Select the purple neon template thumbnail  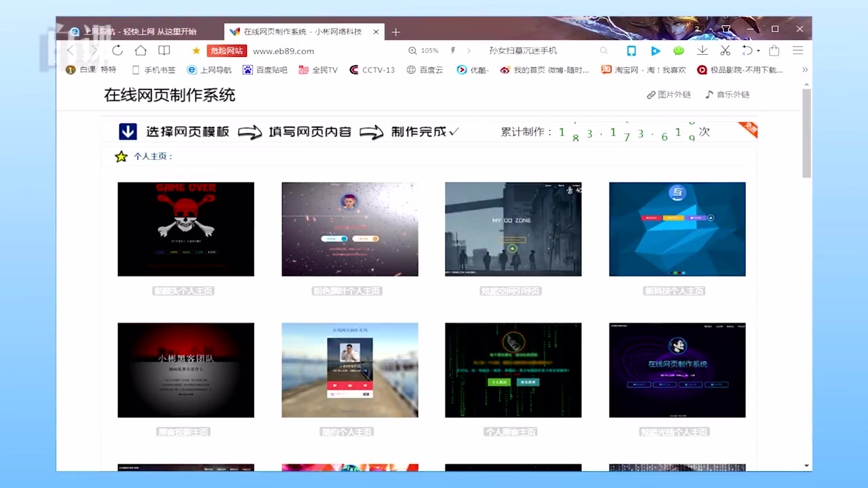point(677,370)
